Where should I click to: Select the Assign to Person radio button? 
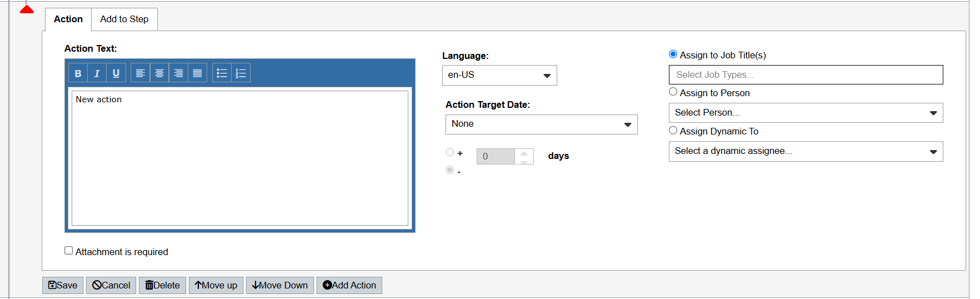point(673,92)
